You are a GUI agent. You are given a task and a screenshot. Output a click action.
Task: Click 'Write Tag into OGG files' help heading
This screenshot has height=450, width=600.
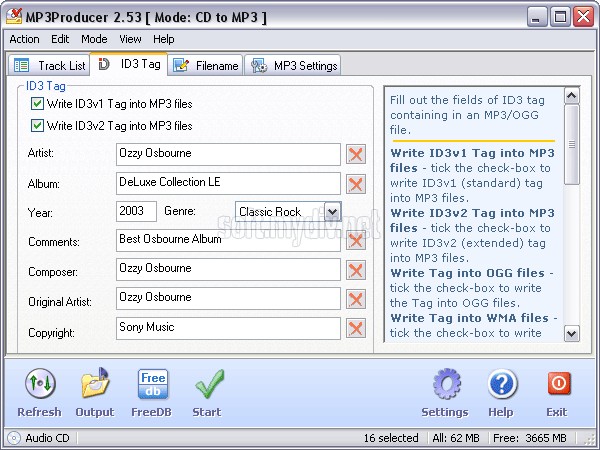467,273
